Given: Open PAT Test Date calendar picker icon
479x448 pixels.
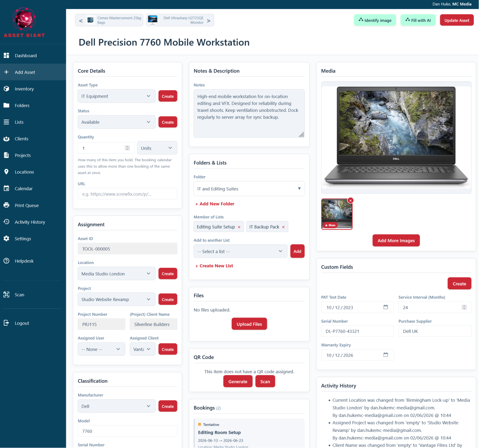Looking at the screenshot, I should pyautogui.click(x=385, y=307).
